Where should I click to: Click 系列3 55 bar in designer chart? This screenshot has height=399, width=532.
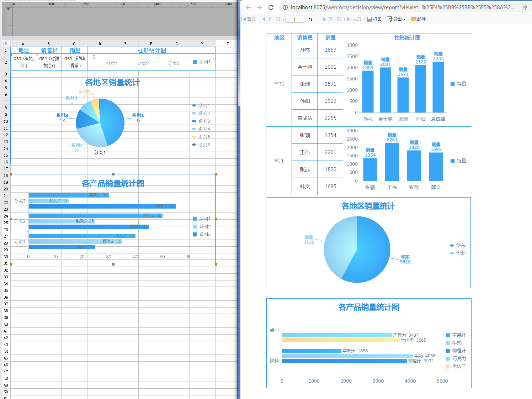(x=102, y=206)
